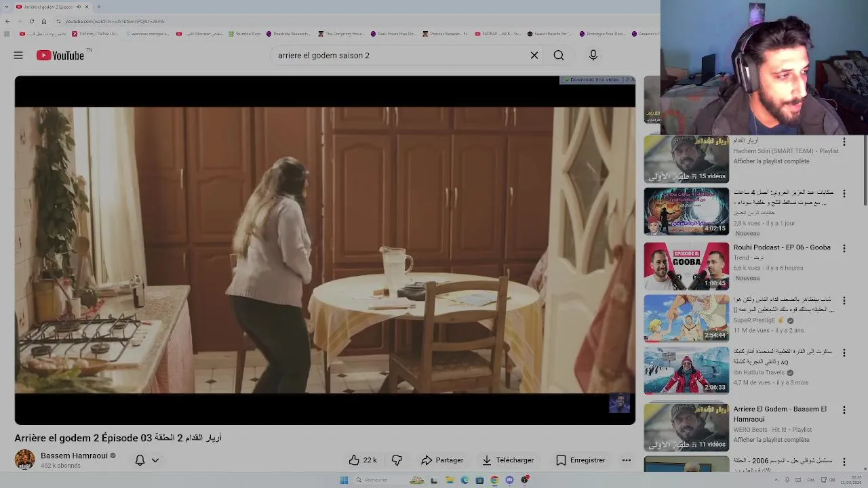
Task: Start voice search with the microphone icon
Action: [x=593, y=56]
